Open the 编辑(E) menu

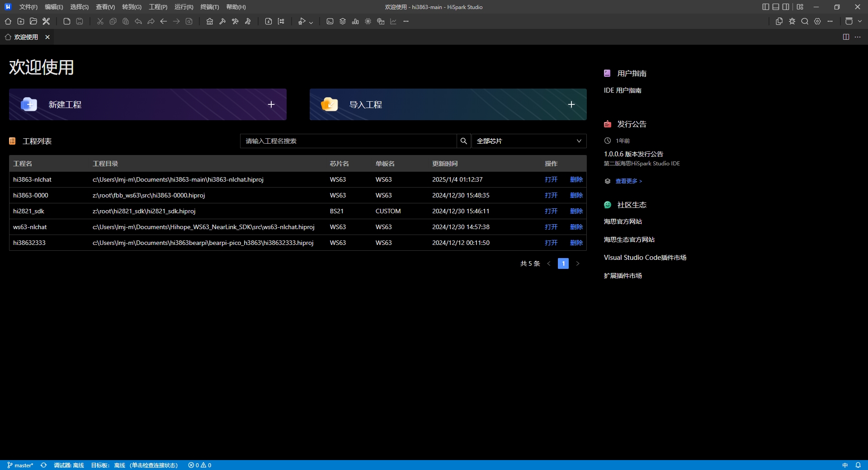coord(54,7)
